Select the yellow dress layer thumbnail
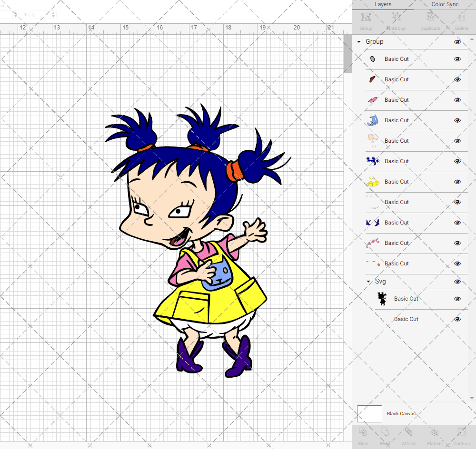The height and width of the screenshot is (449, 476). tap(373, 182)
